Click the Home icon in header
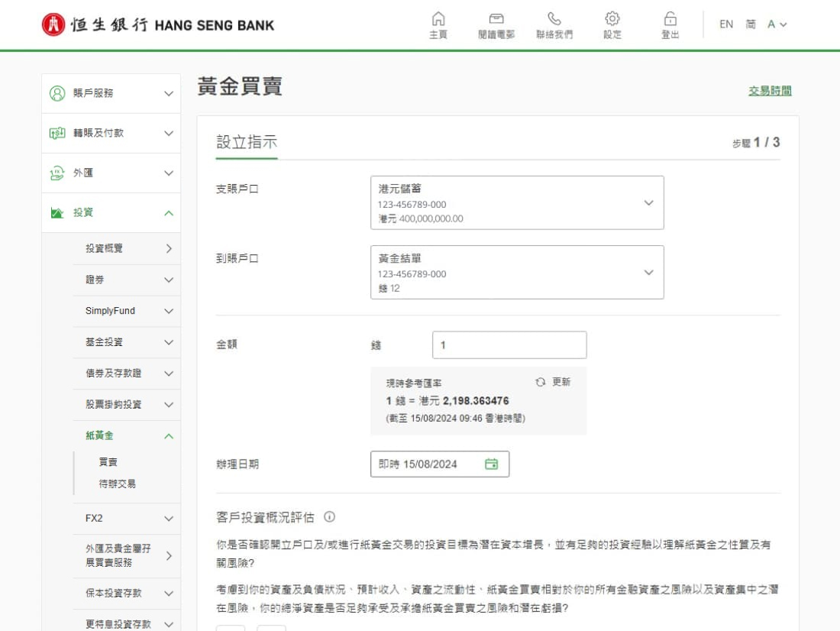Viewport: 840px width, 631px height. (x=438, y=18)
